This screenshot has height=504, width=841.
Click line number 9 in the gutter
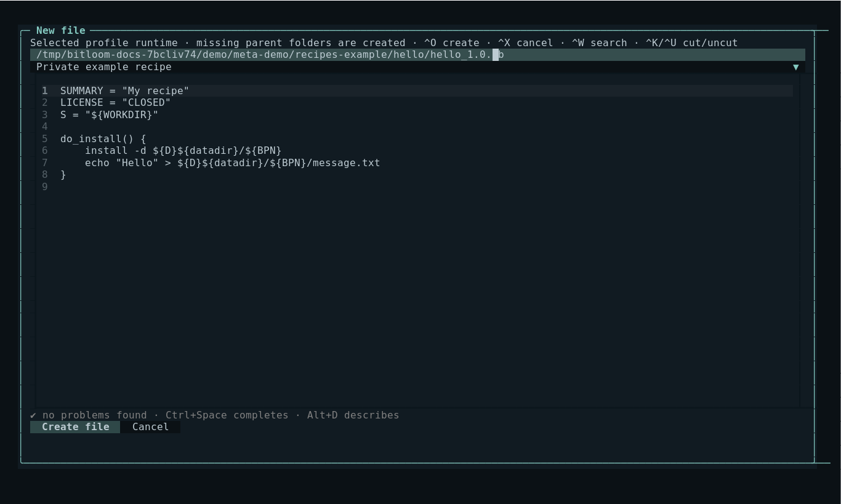(45, 187)
